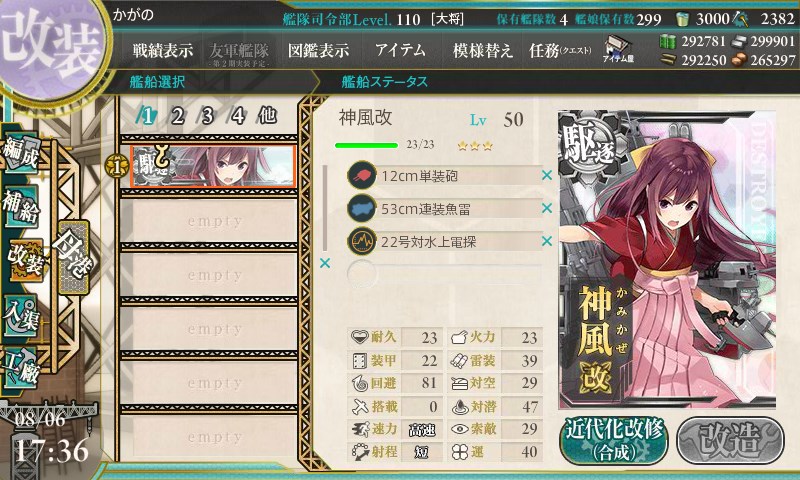Remove the 53cm連装魚雷 equipment
This screenshot has height=480, width=800.
547,208
